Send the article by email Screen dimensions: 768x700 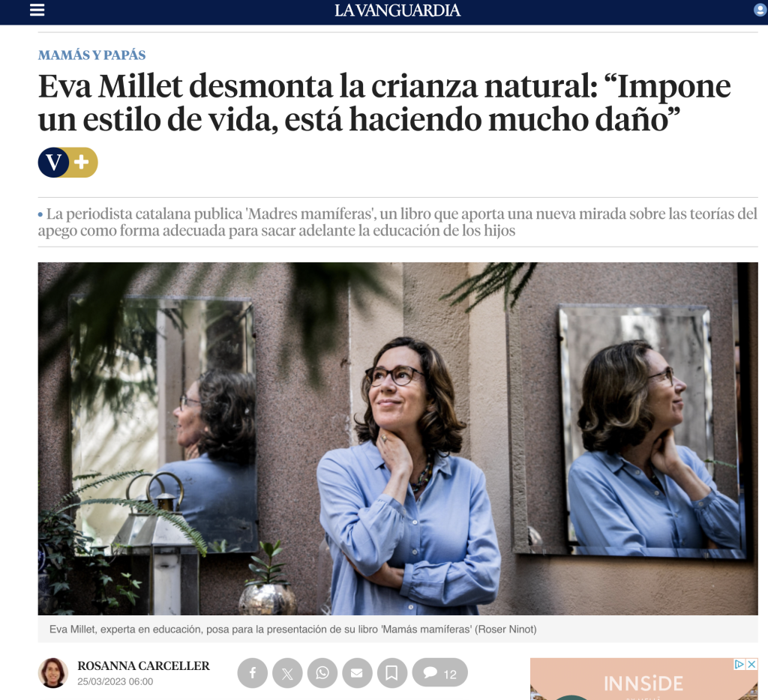coord(357,673)
